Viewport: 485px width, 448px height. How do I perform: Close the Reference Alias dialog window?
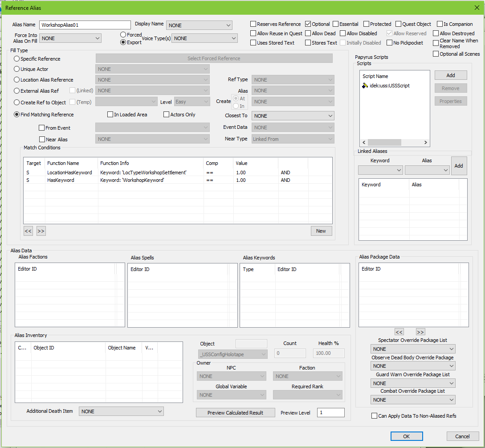click(477, 7)
